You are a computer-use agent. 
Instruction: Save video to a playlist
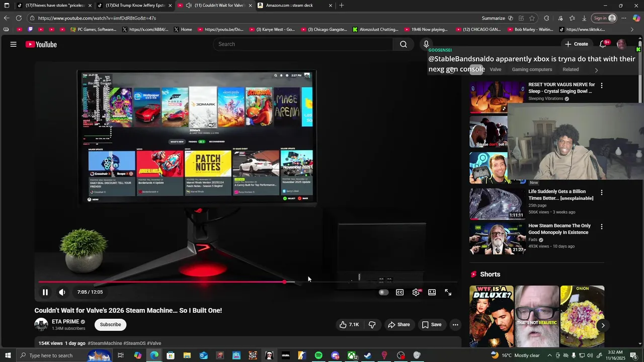[432, 325]
